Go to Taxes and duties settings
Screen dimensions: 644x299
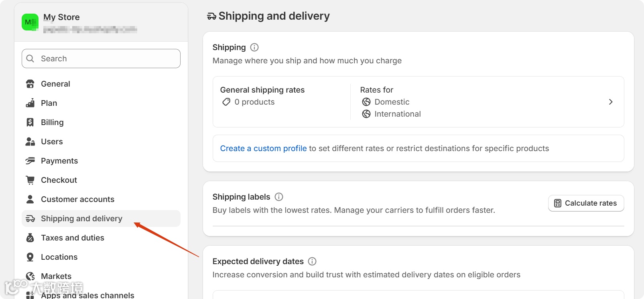tap(72, 238)
